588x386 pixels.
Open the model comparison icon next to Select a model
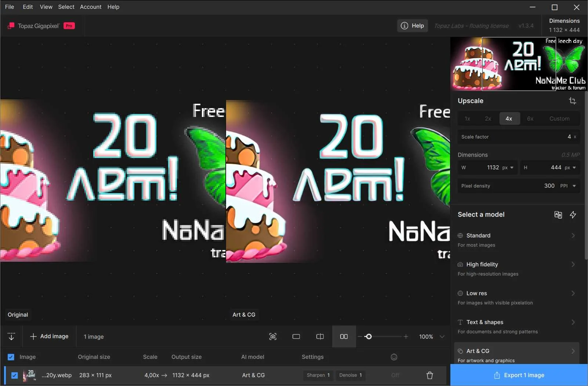pos(558,215)
